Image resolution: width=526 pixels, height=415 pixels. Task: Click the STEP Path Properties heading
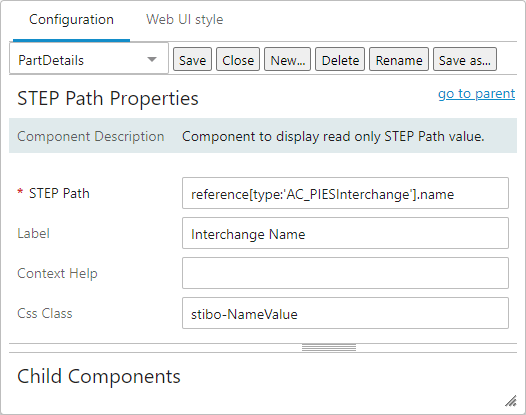(108, 99)
